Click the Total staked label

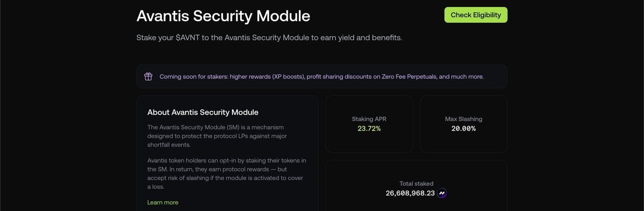pos(416,184)
